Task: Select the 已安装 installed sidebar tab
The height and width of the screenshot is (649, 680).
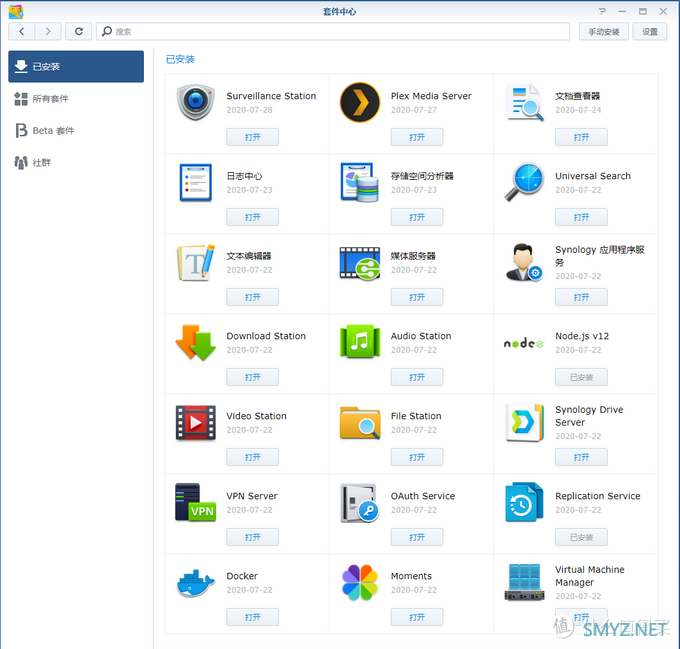Action: coord(76,66)
